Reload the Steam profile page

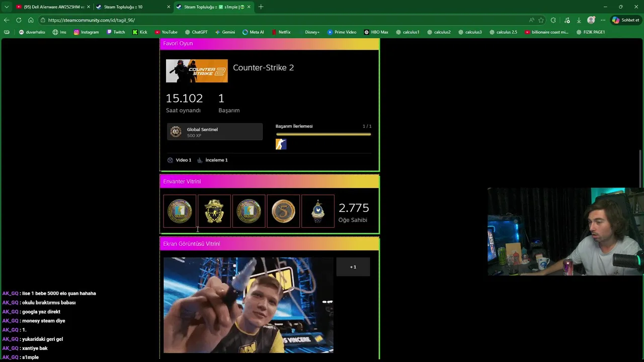point(19,20)
